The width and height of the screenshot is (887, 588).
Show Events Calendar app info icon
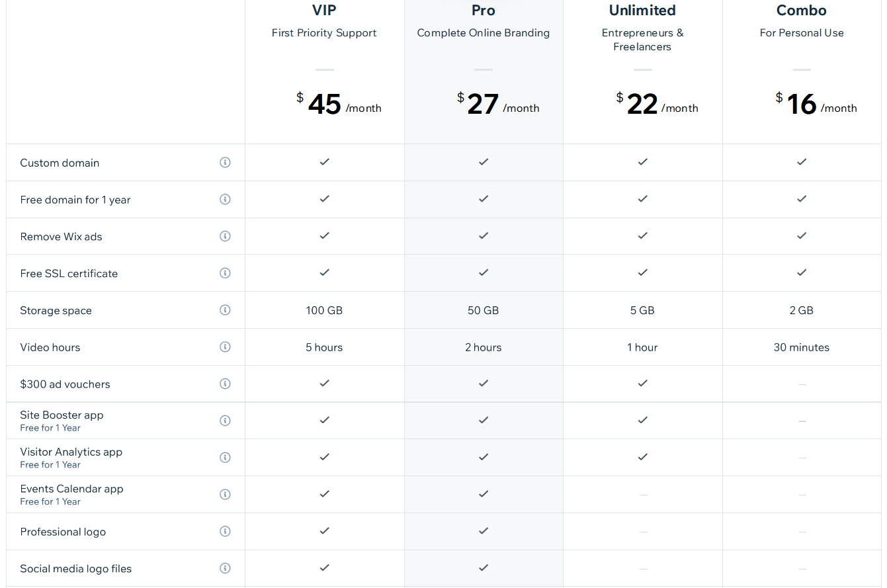pos(225,495)
